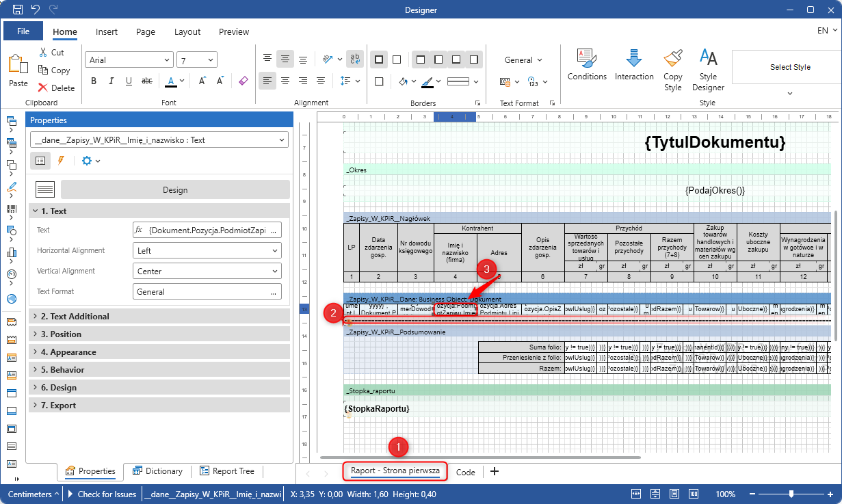Click the Paste clipboard icon
The height and width of the screenshot is (504, 842).
pyautogui.click(x=18, y=65)
